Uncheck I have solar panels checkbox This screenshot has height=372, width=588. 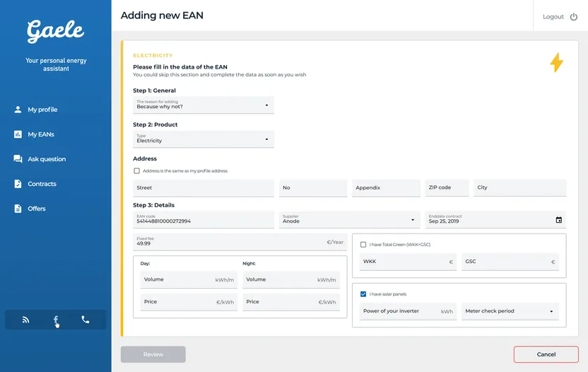[363, 294]
